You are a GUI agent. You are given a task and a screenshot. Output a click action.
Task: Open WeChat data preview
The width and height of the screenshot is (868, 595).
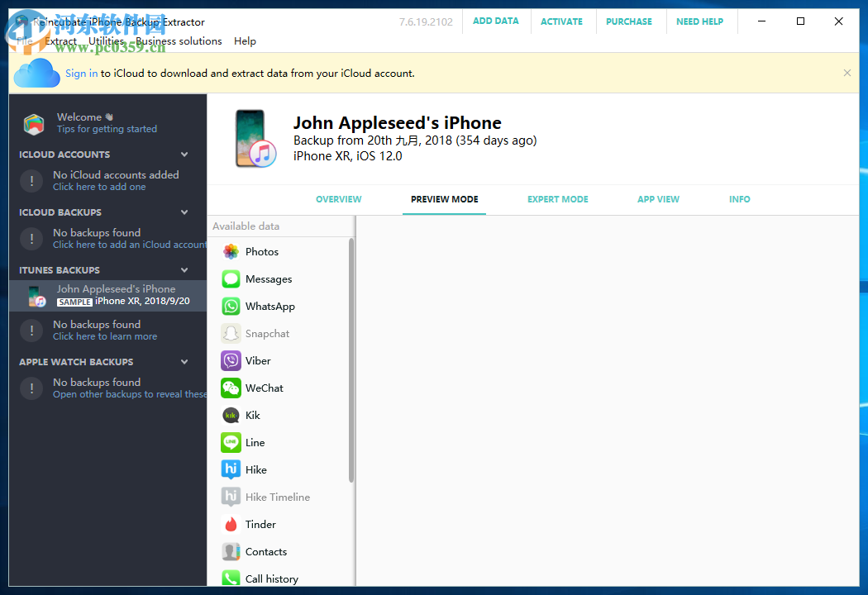pyautogui.click(x=264, y=388)
